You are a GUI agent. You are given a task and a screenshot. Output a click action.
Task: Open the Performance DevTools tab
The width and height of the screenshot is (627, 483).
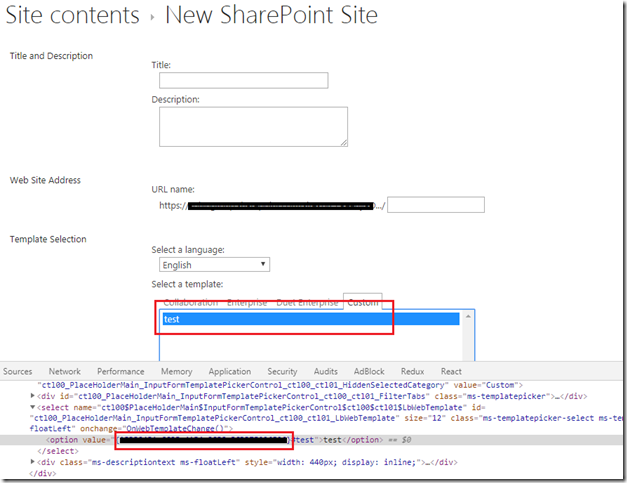[120, 371]
